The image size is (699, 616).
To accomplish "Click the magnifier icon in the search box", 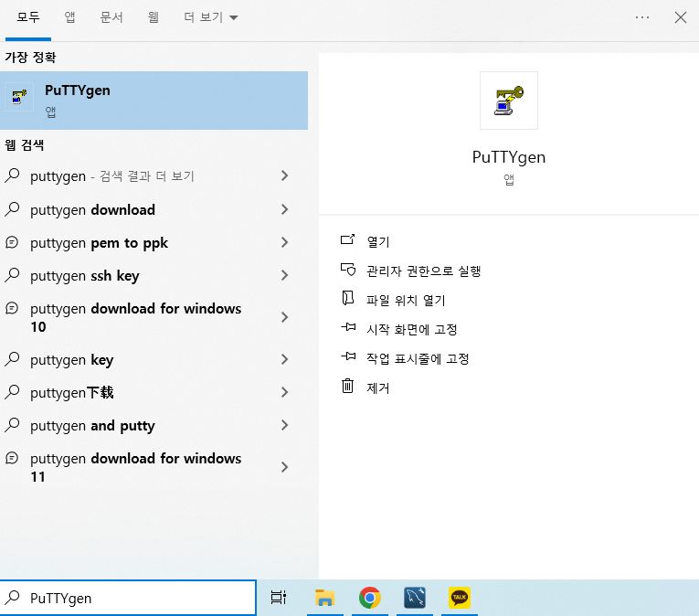I will [x=13, y=598].
